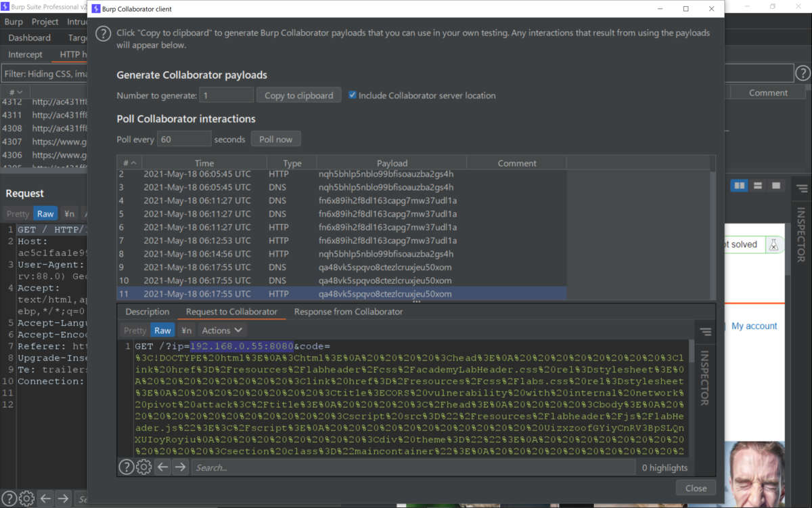The image size is (812, 508).
Task: Open the Collaborator viewer inspector hamburger menu
Action: pos(706,331)
